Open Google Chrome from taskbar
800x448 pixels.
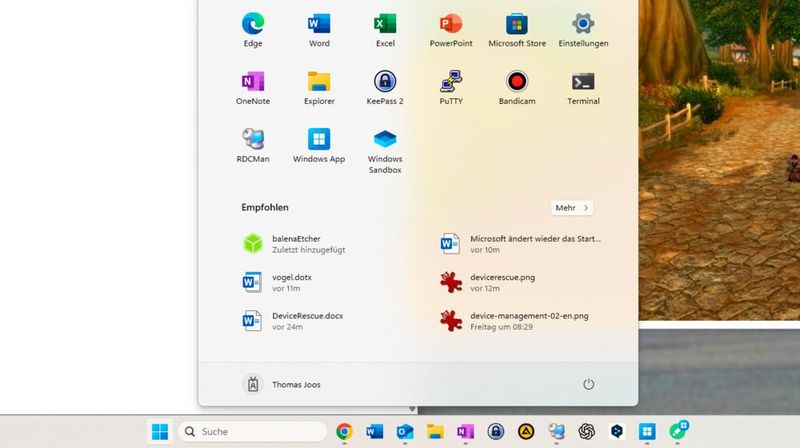click(344, 432)
